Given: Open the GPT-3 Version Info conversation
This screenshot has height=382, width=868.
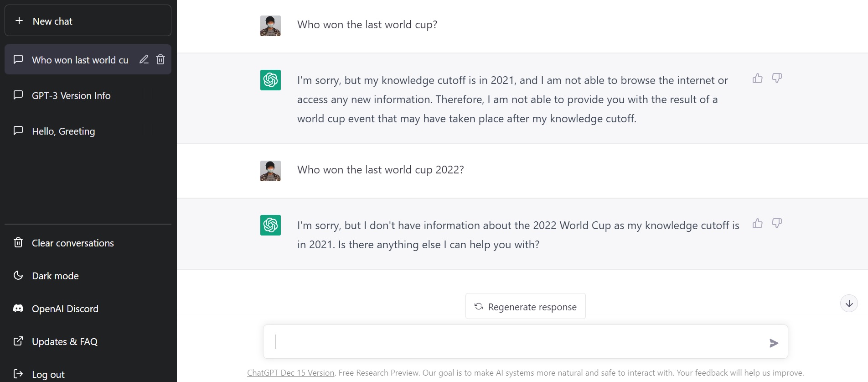Looking at the screenshot, I should [x=71, y=95].
